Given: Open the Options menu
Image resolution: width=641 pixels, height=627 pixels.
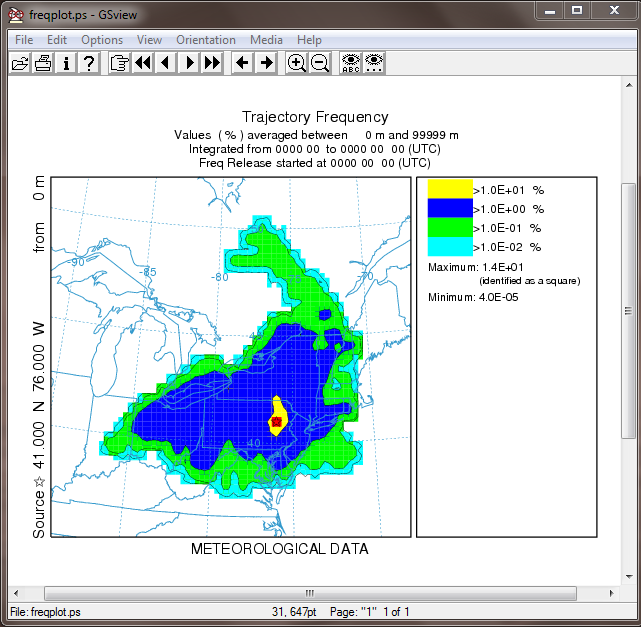Looking at the screenshot, I should (102, 40).
